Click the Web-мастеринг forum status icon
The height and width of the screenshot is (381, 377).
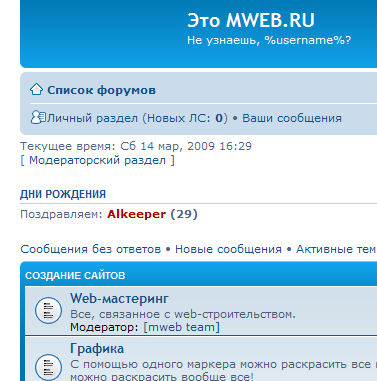pyautogui.click(x=48, y=310)
